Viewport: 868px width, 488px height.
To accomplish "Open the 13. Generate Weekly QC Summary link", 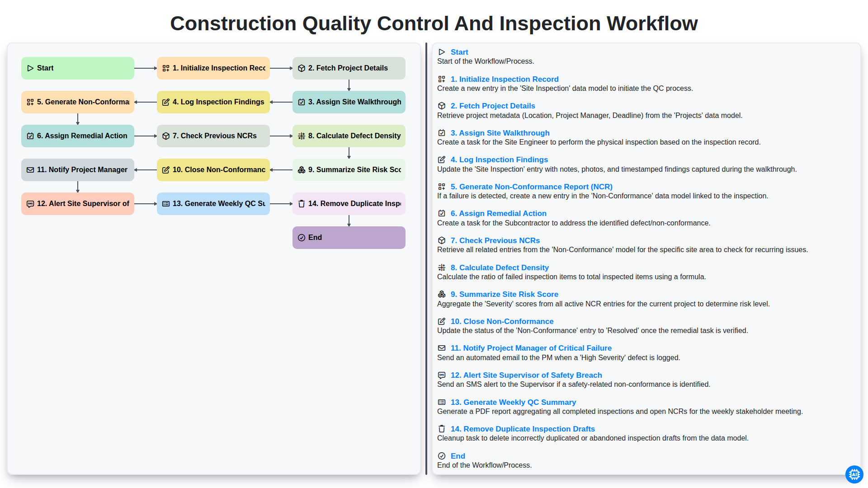I will point(513,402).
